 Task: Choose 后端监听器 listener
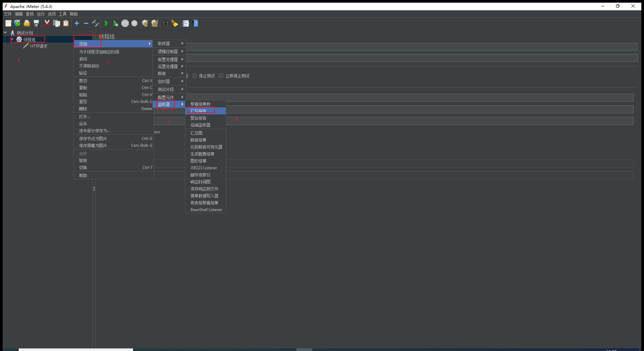pyautogui.click(x=206, y=125)
